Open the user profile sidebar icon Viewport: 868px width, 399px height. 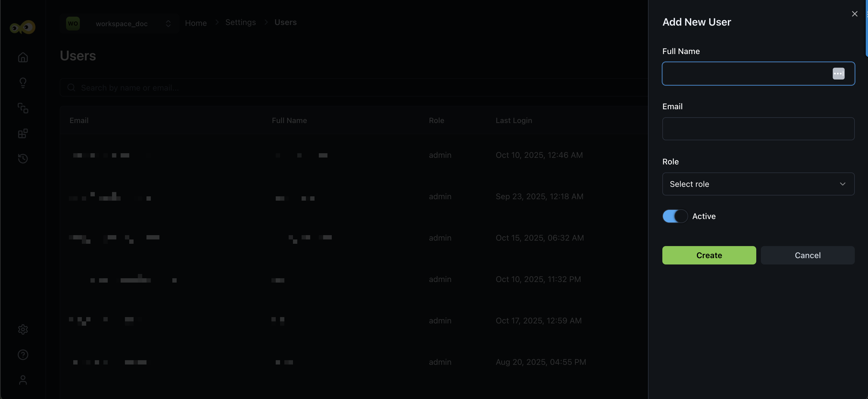pos(23,380)
